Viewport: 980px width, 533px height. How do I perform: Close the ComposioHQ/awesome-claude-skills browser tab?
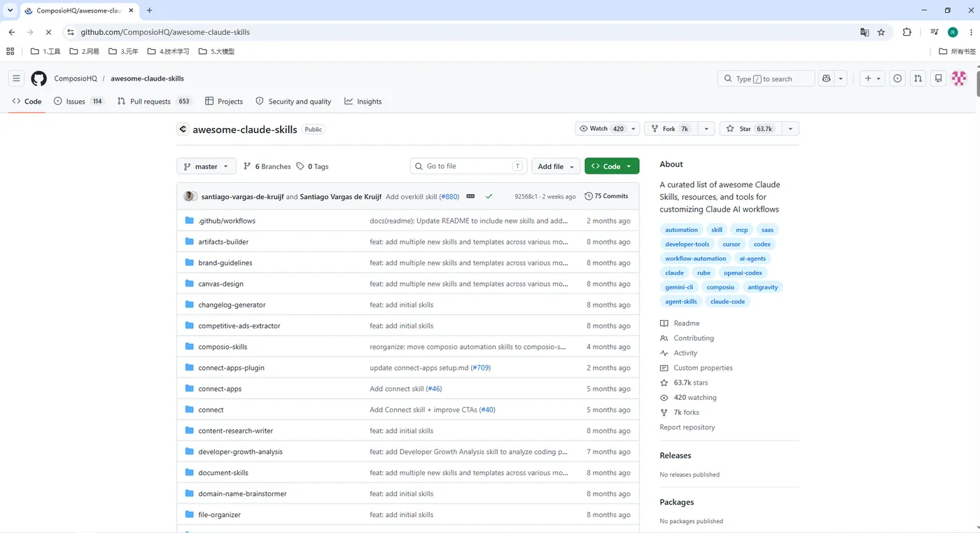(x=132, y=11)
